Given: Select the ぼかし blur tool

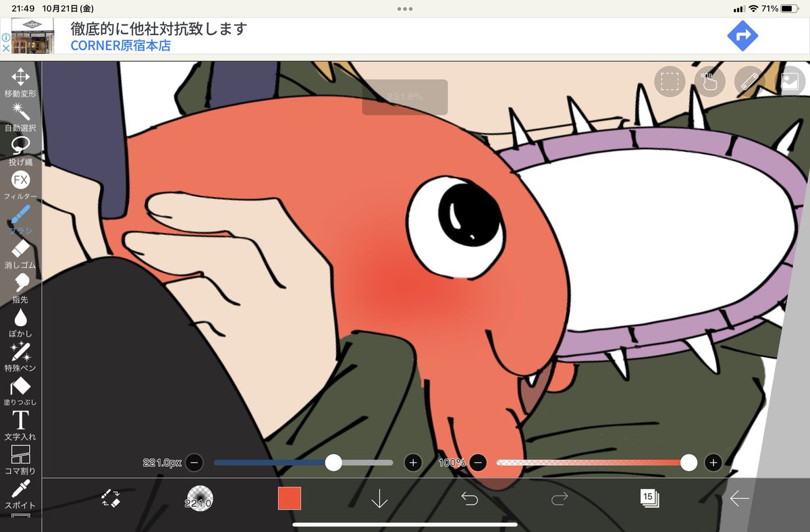Looking at the screenshot, I should coord(20,323).
